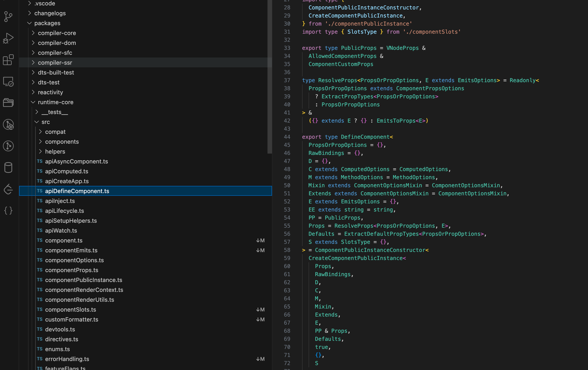
Task: Expand the dts-test folder
Action: tap(33, 82)
